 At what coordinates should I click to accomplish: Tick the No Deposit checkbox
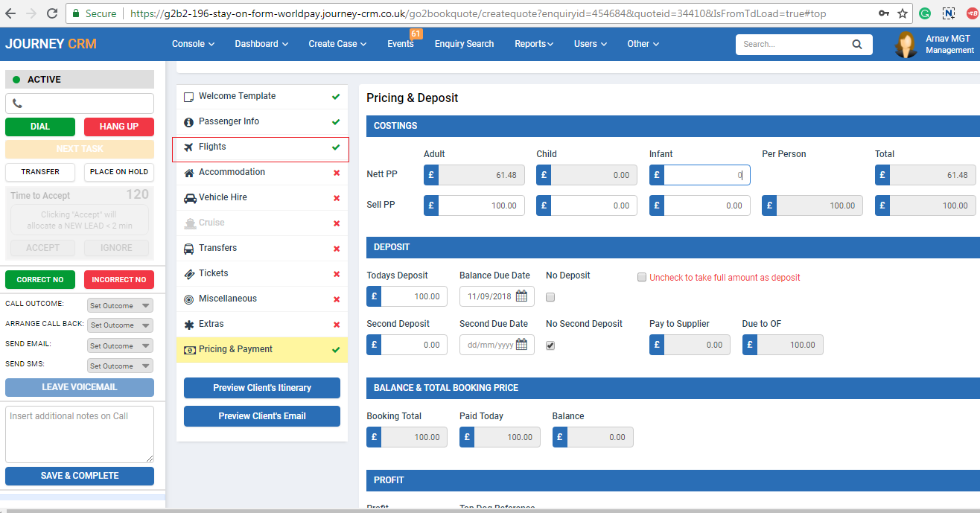click(550, 297)
